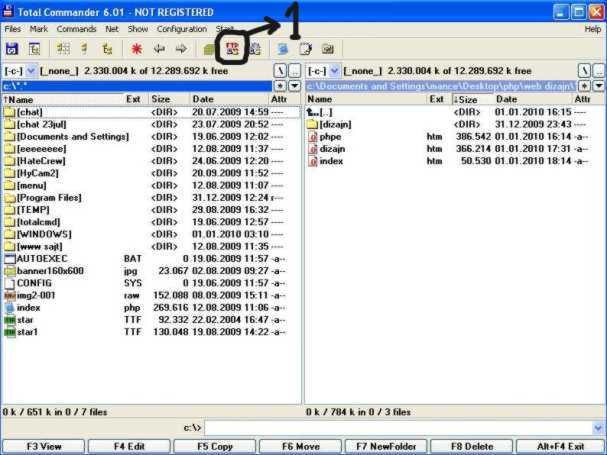
Task: Click the banner160x600 jpg file icon
Action: [x=10, y=271]
